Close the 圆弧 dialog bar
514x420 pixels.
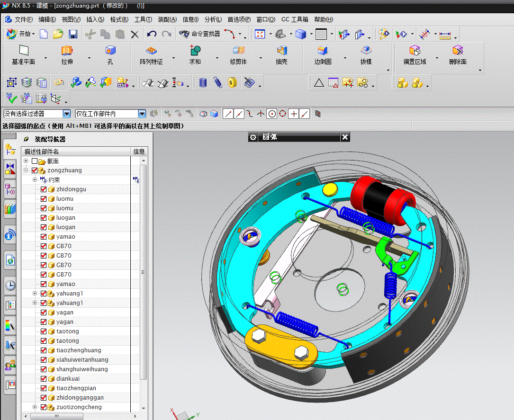[x=345, y=137]
